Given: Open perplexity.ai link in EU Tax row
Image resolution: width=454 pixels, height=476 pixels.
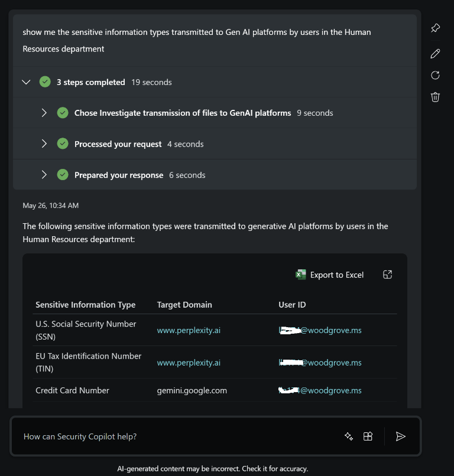Looking at the screenshot, I should coord(189,363).
